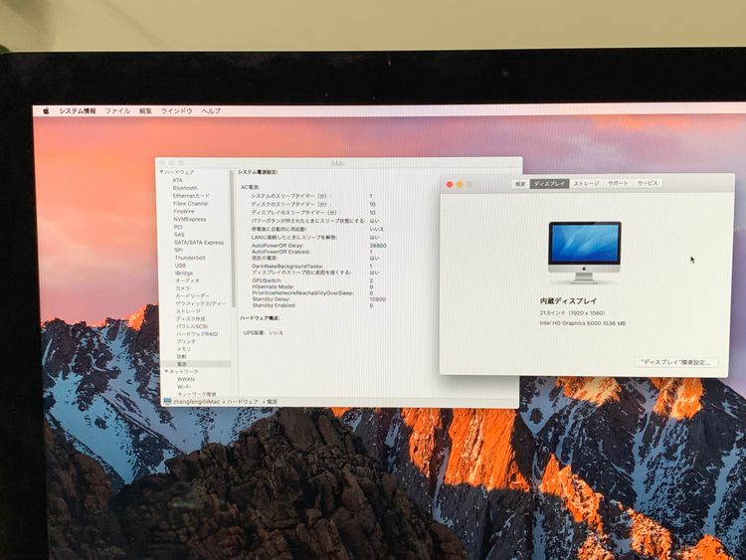
Task: Select カードリーダー in the sidebar
Action: click(193, 296)
